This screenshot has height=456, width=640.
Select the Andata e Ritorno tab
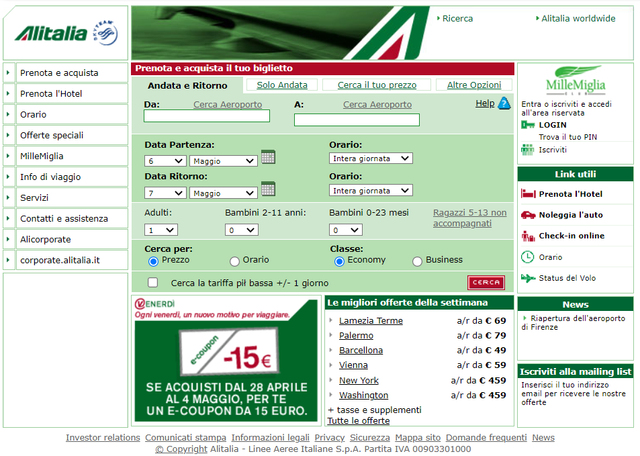click(187, 85)
